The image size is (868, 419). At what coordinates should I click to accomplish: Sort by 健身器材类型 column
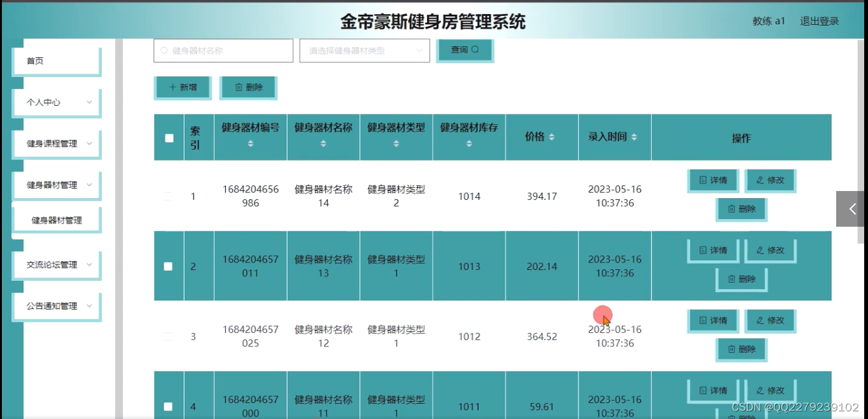[396, 144]
